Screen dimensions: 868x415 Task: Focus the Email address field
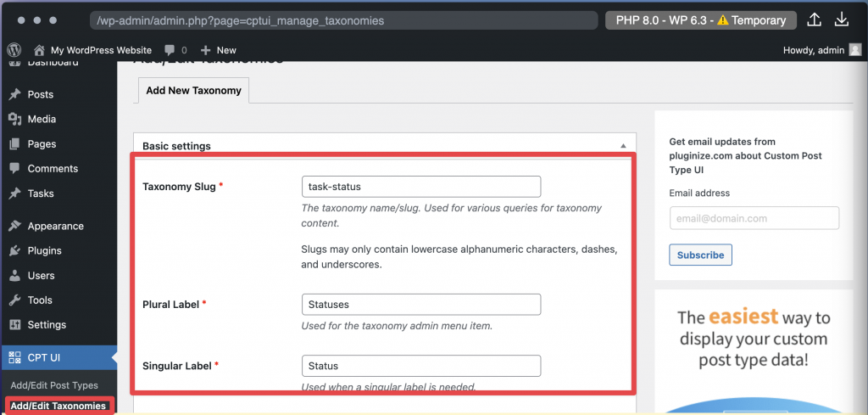point(754,218)
